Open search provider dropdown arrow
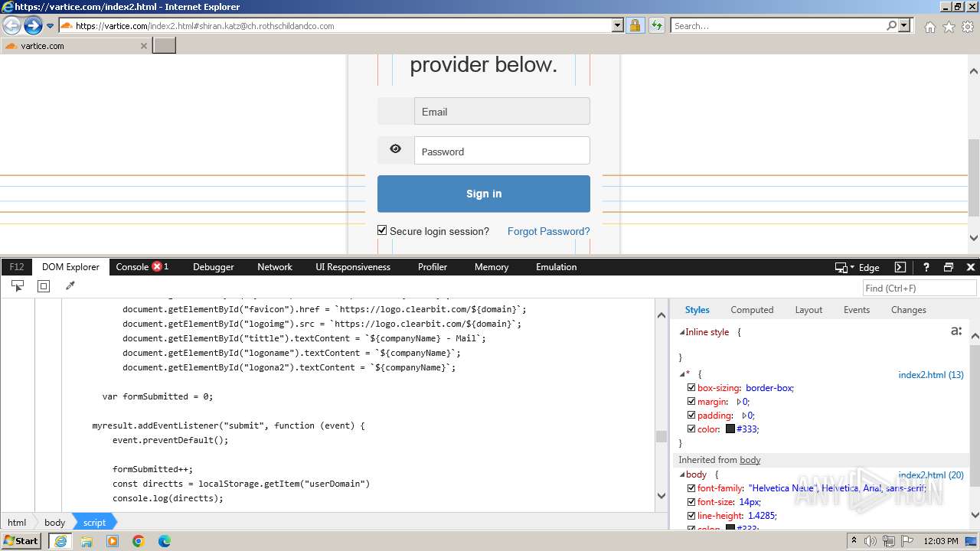The image size is (980, 551). click(x=904, y=25)
